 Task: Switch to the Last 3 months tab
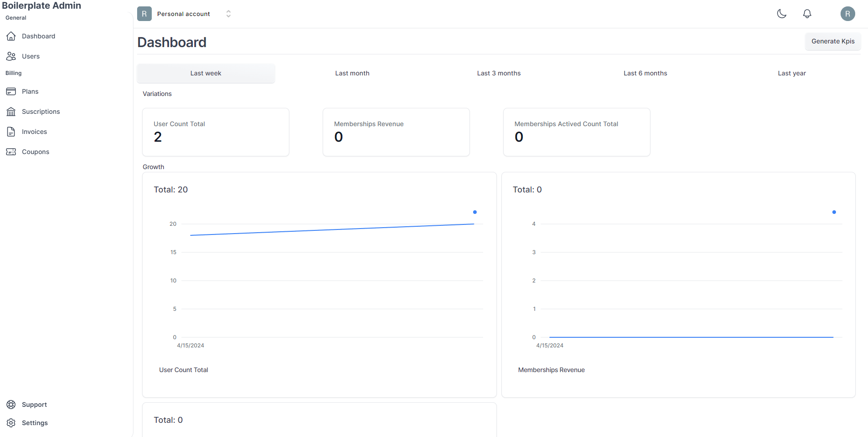point(499,73)
